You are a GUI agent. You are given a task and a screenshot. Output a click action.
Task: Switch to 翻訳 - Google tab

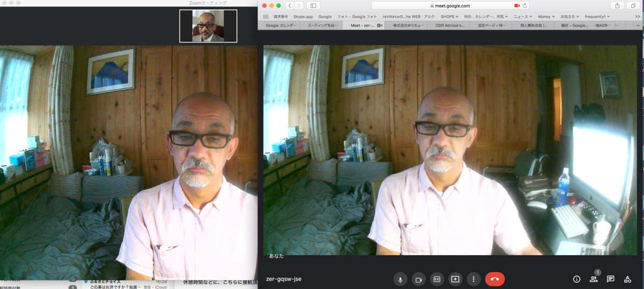pyautogui.click(x=574, y=25)
